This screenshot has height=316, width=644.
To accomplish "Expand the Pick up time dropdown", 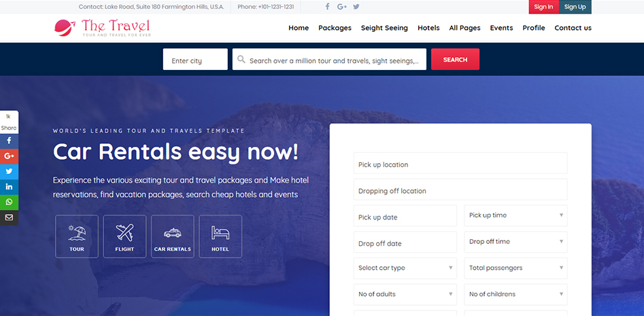I will [x=515, y=215].
